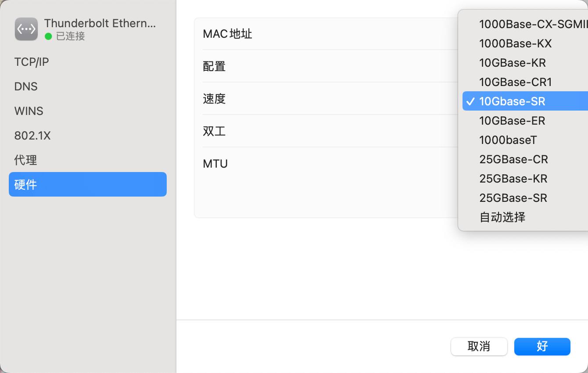
Task: Click the 取消 (Cancel) button
Action: [x=479, y=346]
